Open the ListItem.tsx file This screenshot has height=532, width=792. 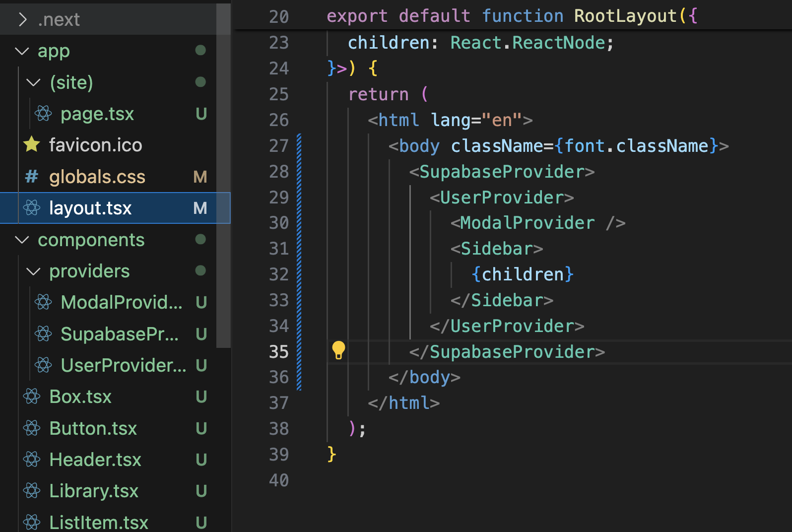pyautogui.click(x=99, y=522)
